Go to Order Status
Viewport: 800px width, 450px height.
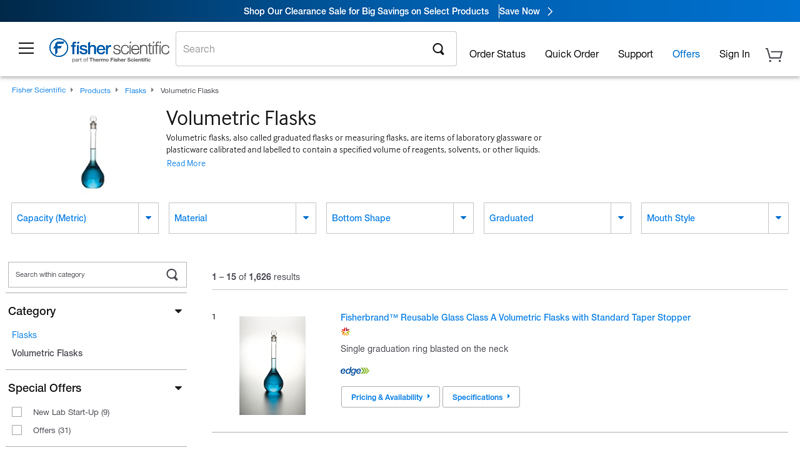[x=497, y=54]
